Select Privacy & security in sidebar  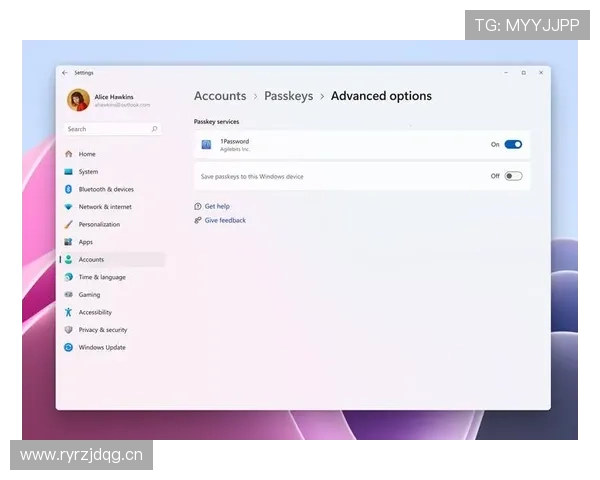tap(103, 330)
